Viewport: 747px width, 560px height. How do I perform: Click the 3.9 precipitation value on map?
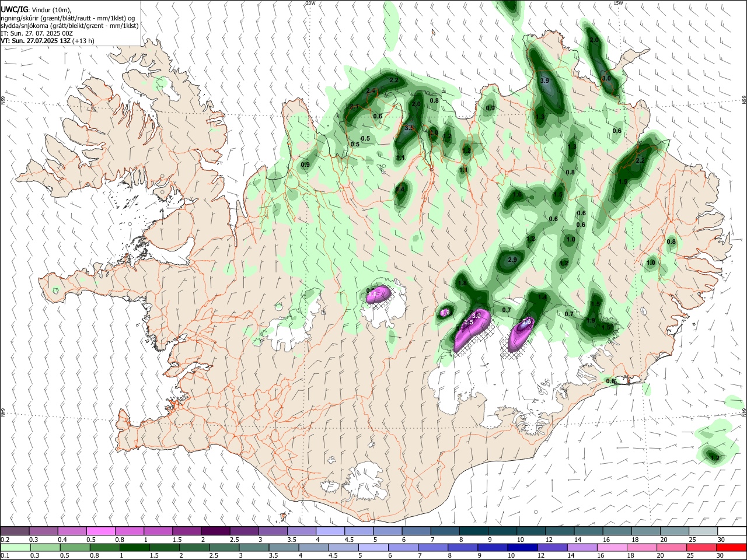point(544,80)
